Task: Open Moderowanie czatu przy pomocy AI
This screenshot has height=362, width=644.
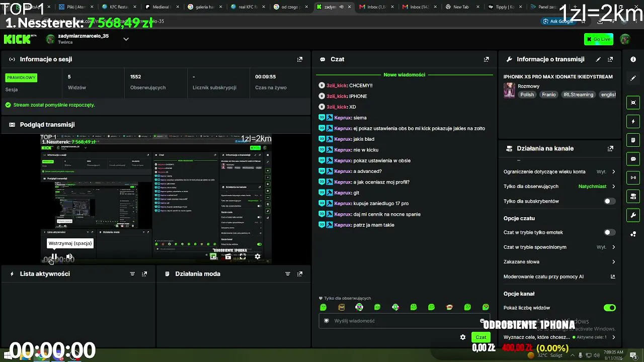Action: [x=559, y=277]
